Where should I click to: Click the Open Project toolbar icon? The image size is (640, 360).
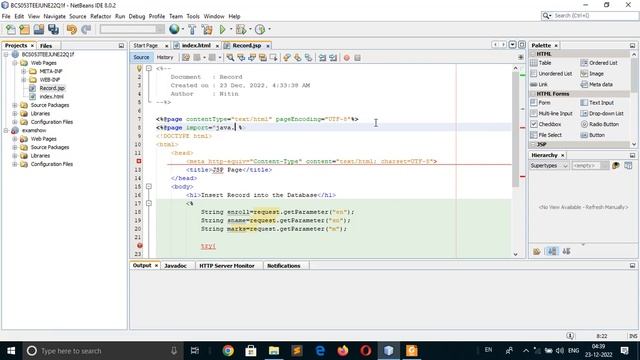[x=39, y=29]
